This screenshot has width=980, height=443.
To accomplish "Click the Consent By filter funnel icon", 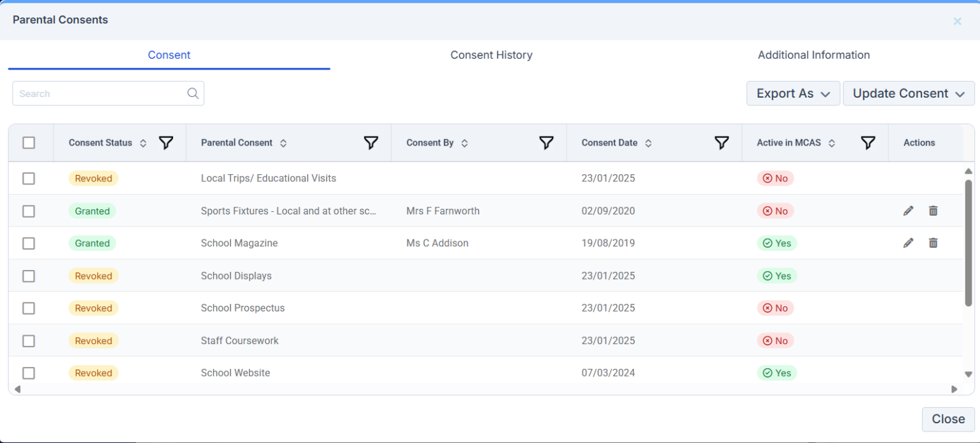I will pyautogui.click(x=546, y=143).
